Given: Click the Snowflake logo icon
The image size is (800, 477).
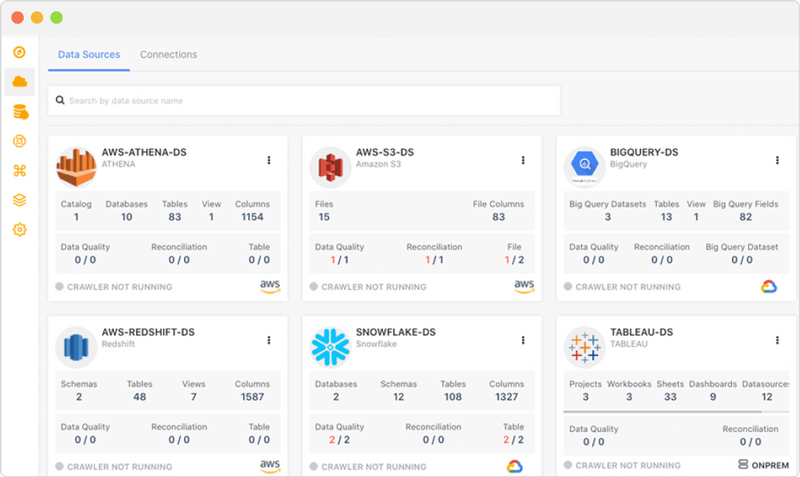Looking at the screenshot, I should 329,346.
